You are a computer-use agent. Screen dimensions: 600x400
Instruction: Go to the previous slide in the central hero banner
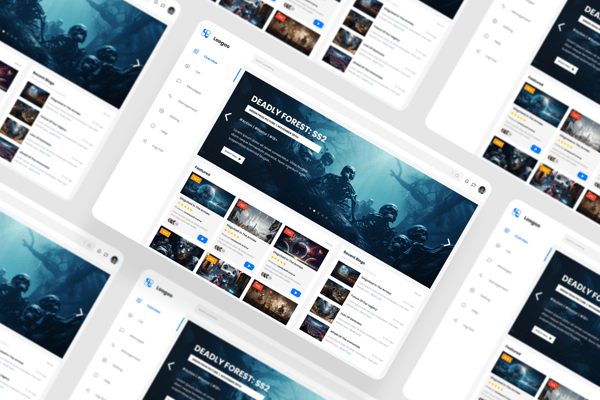[x=228, y=116]
